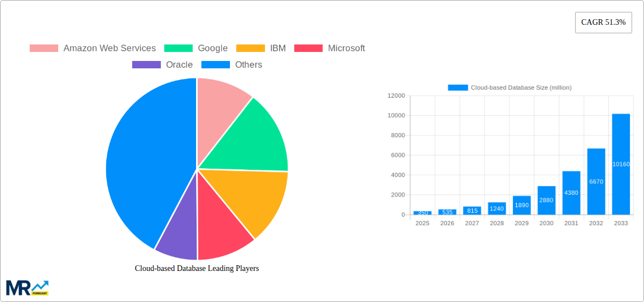Click the CAGR 51.3% box
This screenshot has height=302, width=644.
pyautogui.click(x=603, y=23)
